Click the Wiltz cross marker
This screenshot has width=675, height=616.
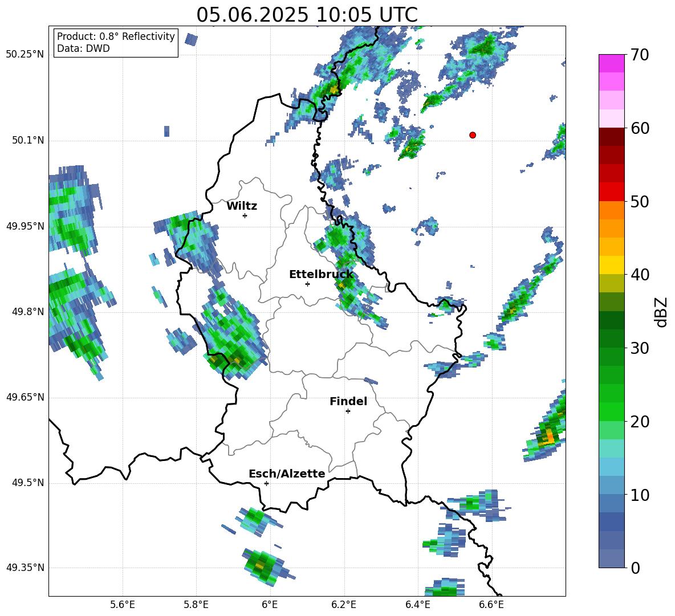click(245, 215)
